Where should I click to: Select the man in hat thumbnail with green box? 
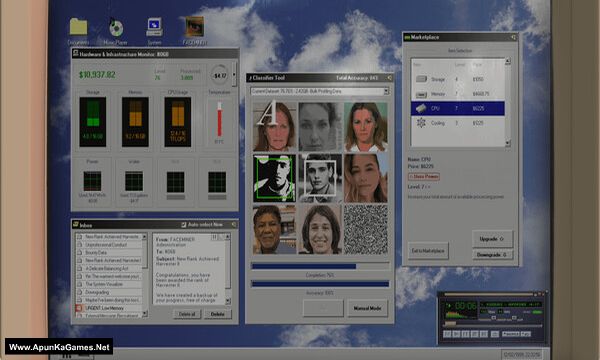(274, 178)
